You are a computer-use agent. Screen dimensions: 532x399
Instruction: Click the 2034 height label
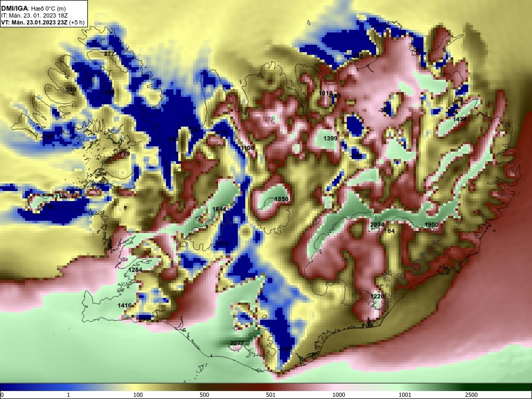[377, 225]
